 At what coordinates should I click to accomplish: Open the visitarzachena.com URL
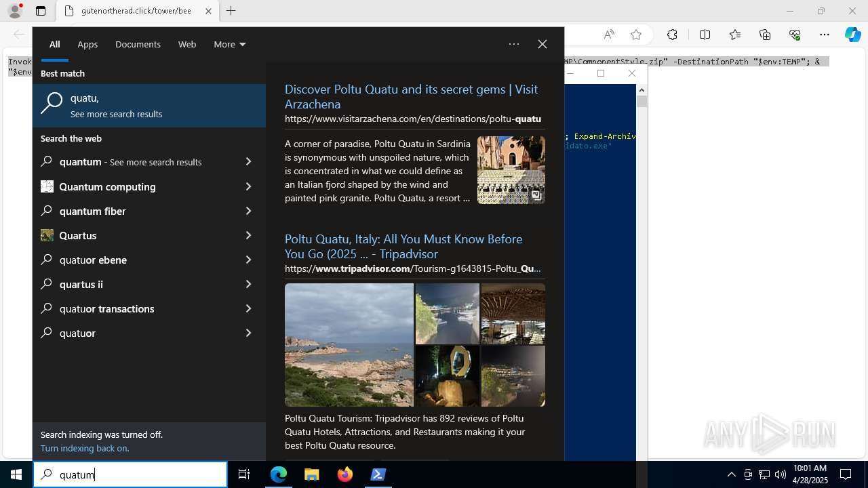(413, 119)
